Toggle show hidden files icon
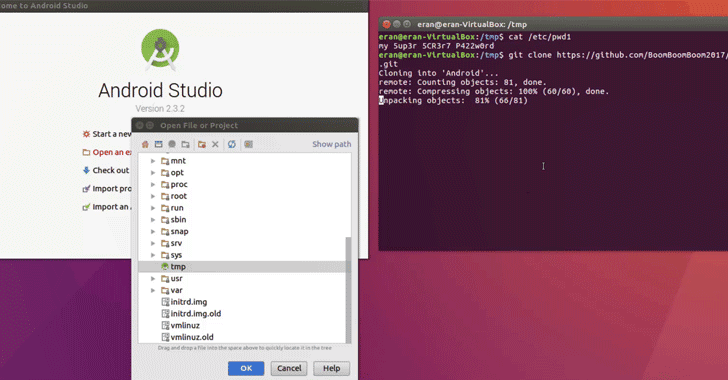The width and height of the screenshot is (728, 380). click(x=248, y=144)
